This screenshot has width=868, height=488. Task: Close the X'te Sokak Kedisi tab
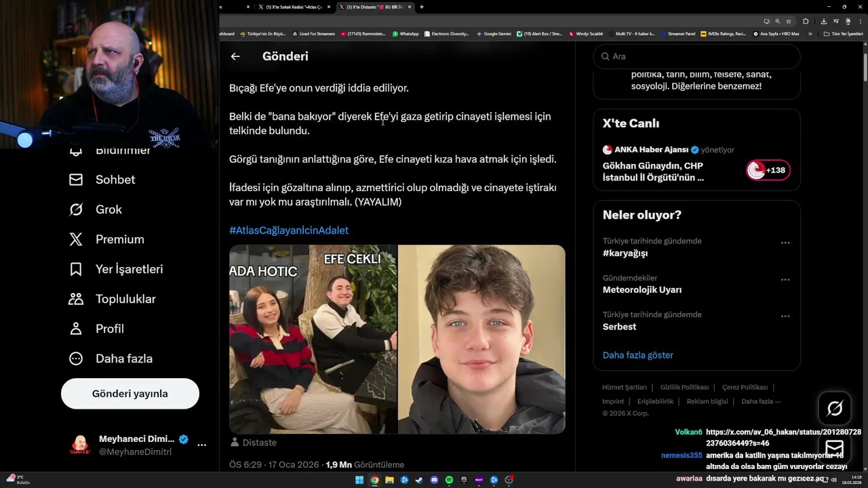pos(329,7)
